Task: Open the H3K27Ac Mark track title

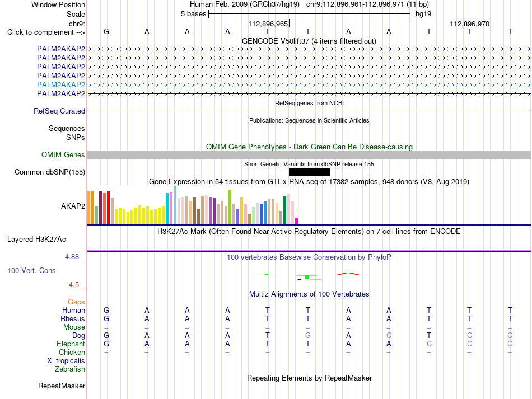Action: pyautogui.click(x=309, y=232)
